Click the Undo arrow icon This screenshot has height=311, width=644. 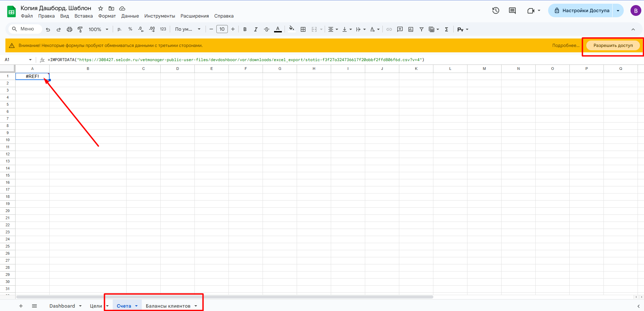click(x=48, y=29)
